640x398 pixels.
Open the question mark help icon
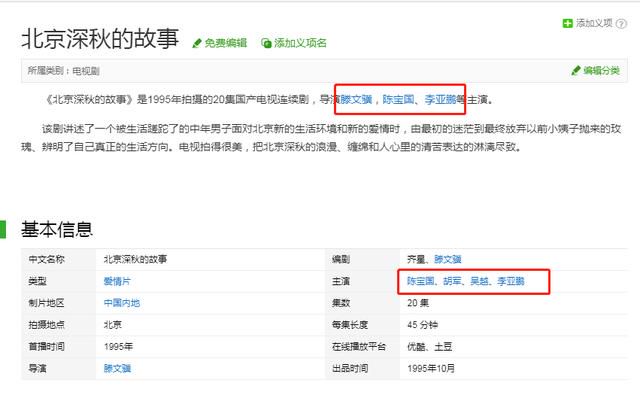[x=621, y=24]
